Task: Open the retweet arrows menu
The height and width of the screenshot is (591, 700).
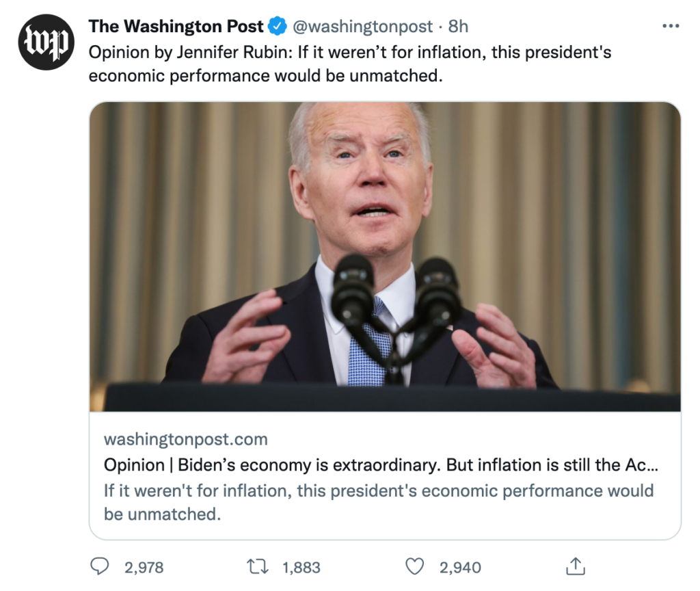Action: [258, 566]
